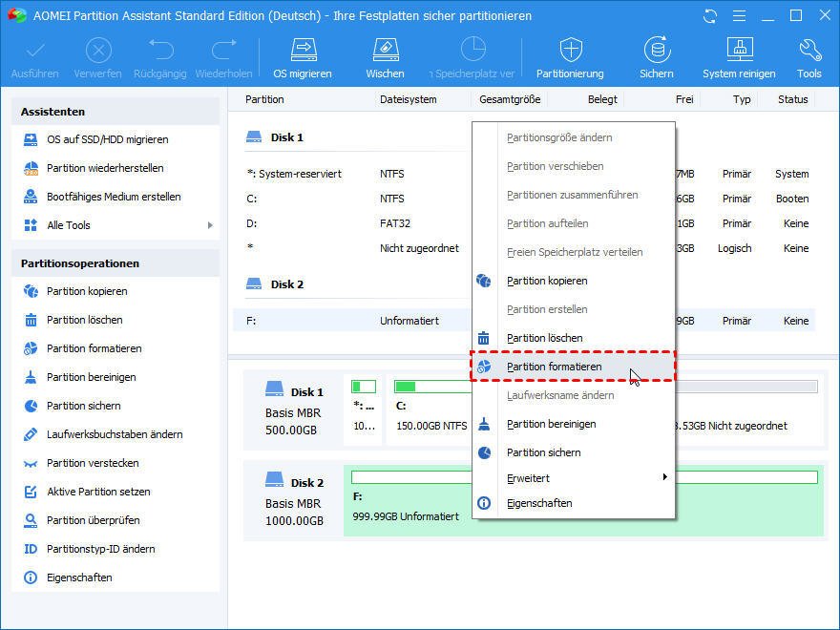Click the Status column header
Viewport: 840px width, 630px height.
click(793, 99)
